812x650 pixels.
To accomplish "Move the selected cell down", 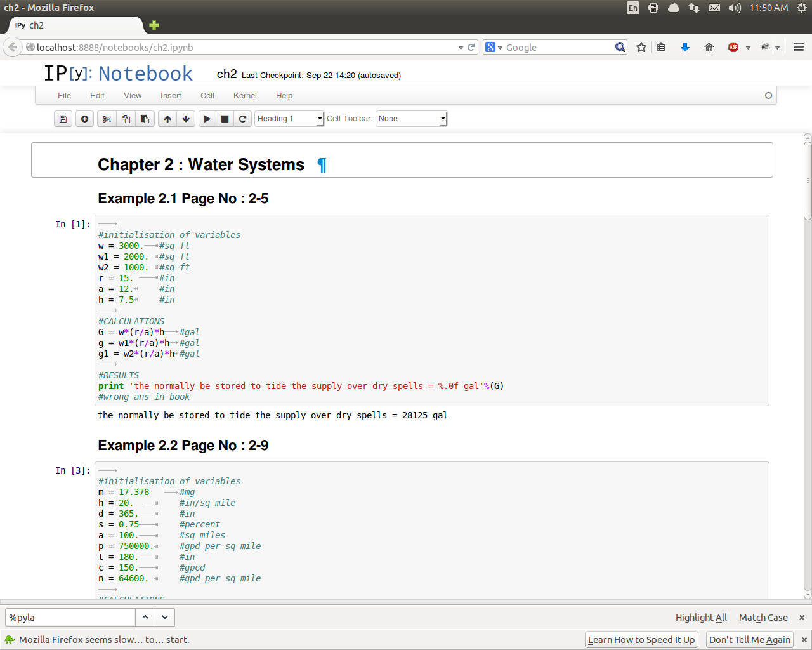I will click(186, 119).
